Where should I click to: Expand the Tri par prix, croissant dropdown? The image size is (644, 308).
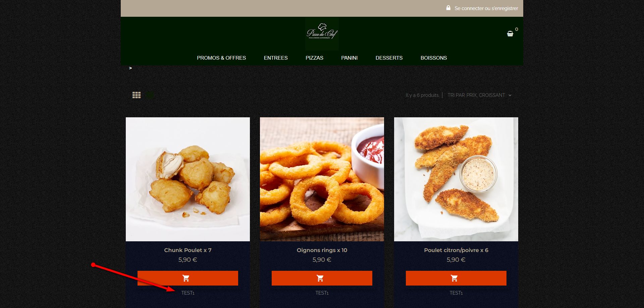(x=479, y=95)
